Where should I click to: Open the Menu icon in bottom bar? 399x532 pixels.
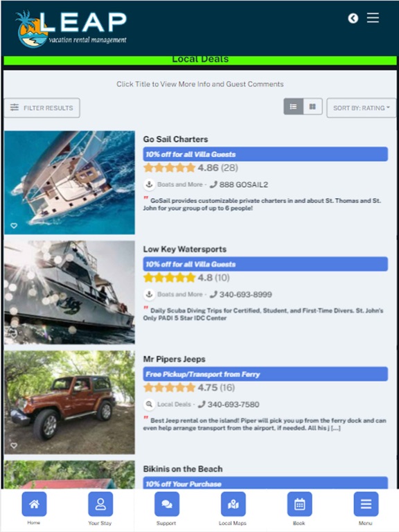[x=366, y=504]
